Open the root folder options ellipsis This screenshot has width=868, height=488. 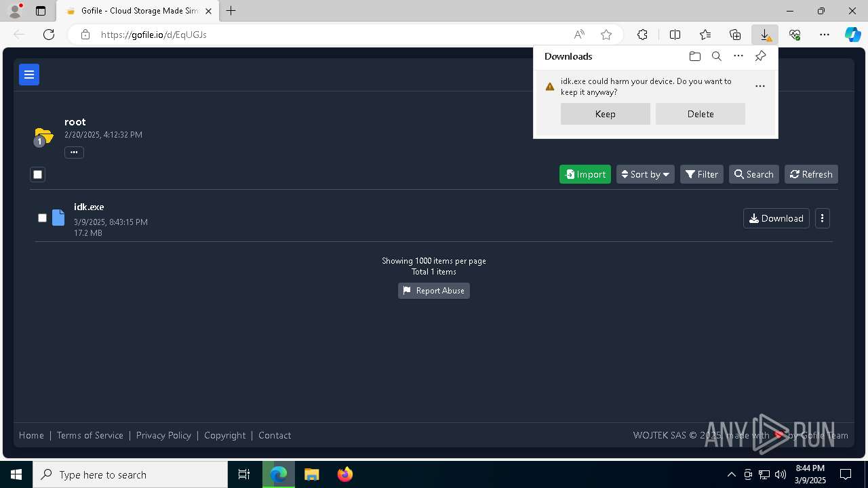(x=74, y=152)
